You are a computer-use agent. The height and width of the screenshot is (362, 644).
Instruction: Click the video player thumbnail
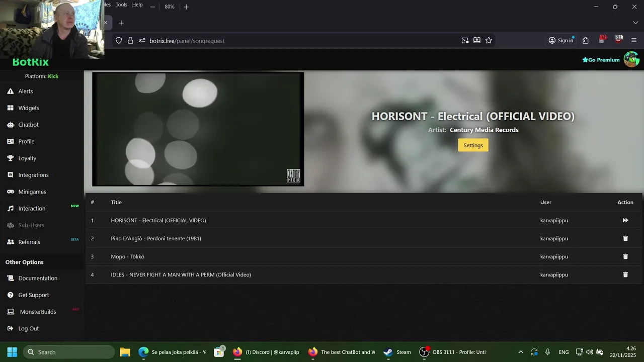pos(198,129)
